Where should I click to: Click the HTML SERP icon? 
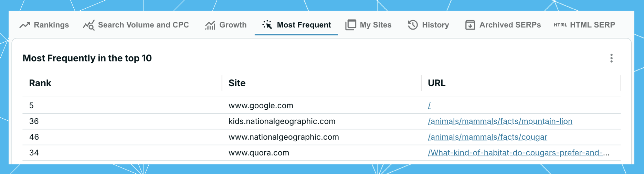(x=560, y=25)
